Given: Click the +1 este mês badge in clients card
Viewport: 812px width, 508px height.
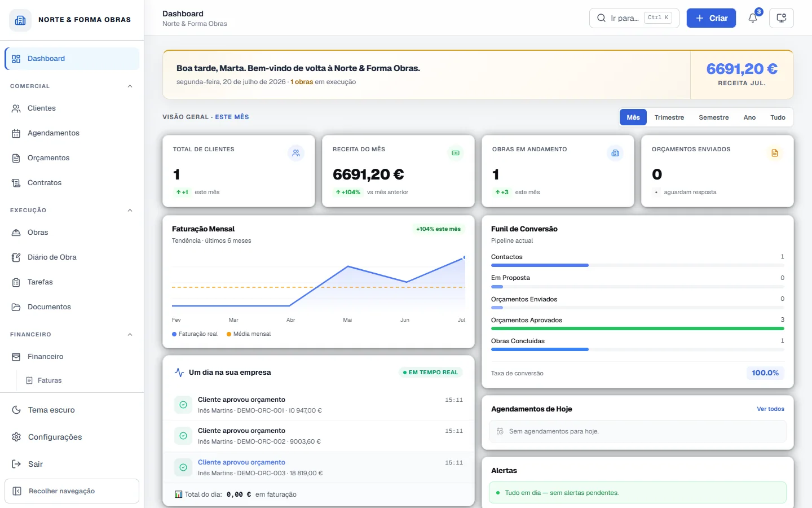Looking at the screenshot, I should (182, 192).
